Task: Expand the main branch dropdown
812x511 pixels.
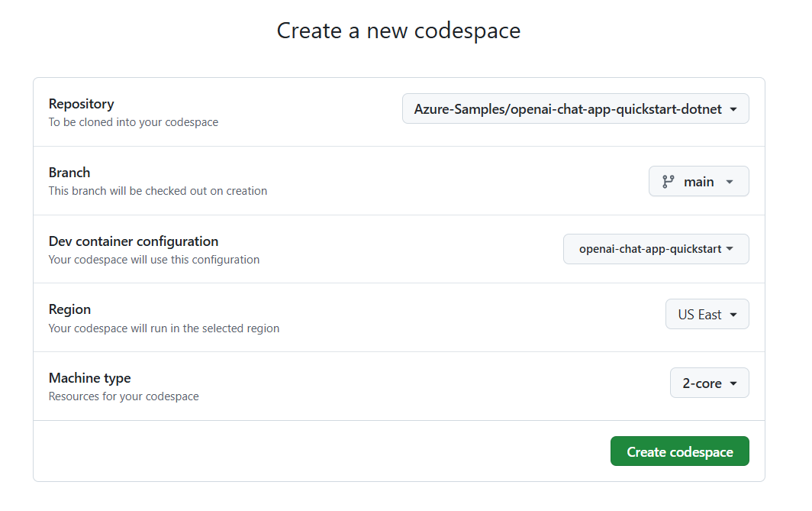Action: [x=698, y=182]
